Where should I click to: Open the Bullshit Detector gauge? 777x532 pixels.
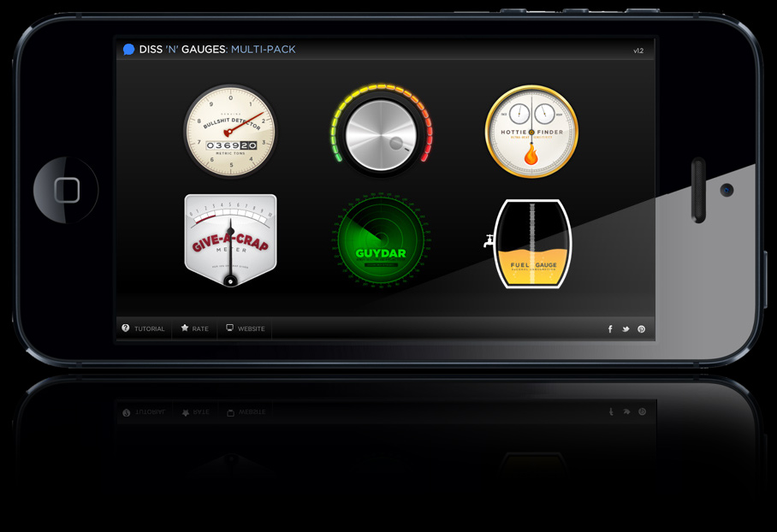click(x=230, y=132)
